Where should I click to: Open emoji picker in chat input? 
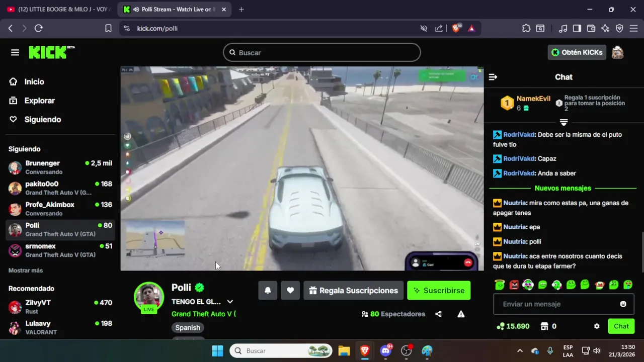[623, 304]
